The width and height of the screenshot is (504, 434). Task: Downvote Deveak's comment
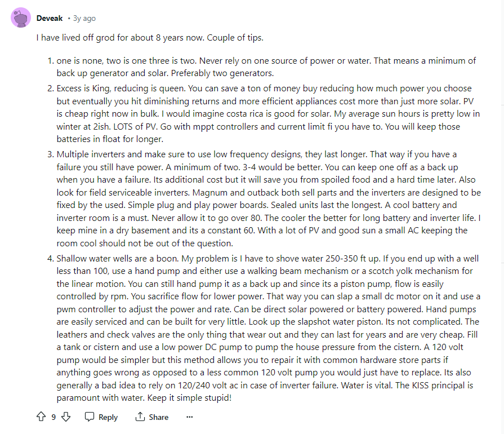66,417
